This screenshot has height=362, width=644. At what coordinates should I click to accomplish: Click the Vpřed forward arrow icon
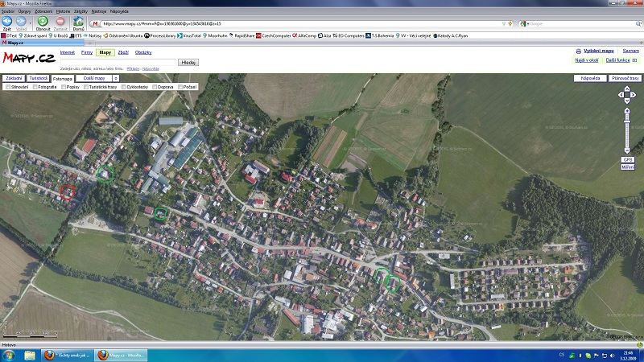pyautogui.click(x=21, y=21)
